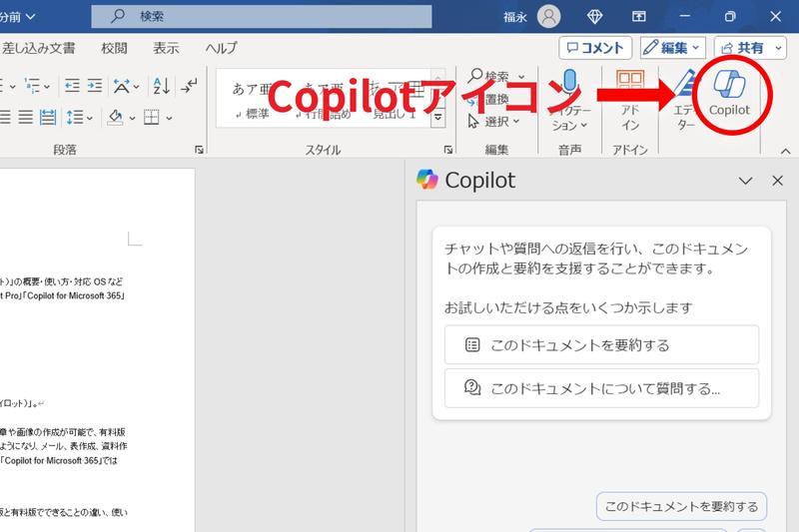Click the paint bucket Shading icon
799x532 pixels.
(114, 118)
